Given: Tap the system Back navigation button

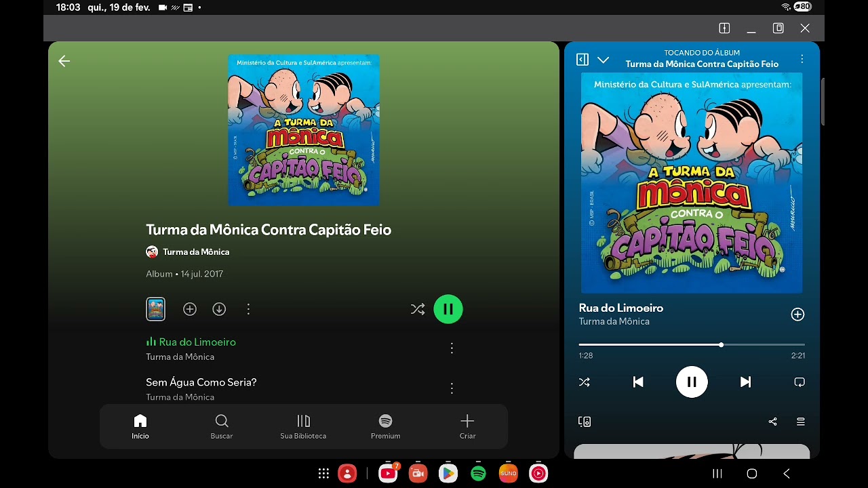Looking at the screenshot, I should [x=787, y=474].
